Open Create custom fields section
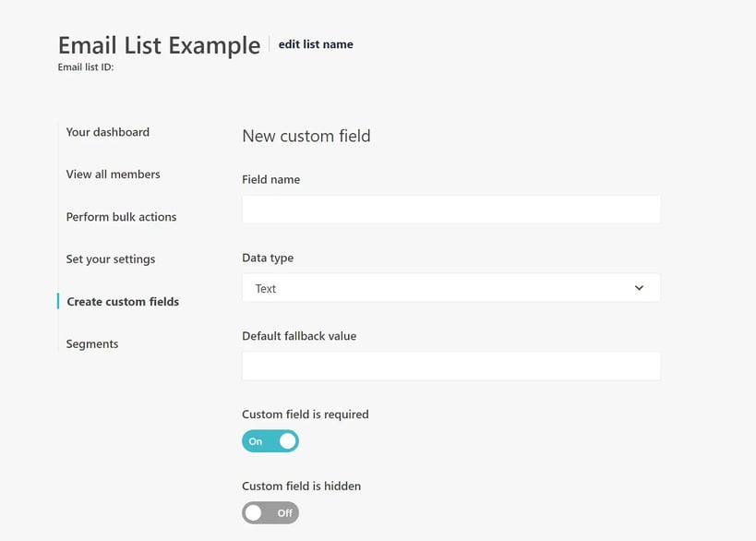 click(x=123, y=302)
